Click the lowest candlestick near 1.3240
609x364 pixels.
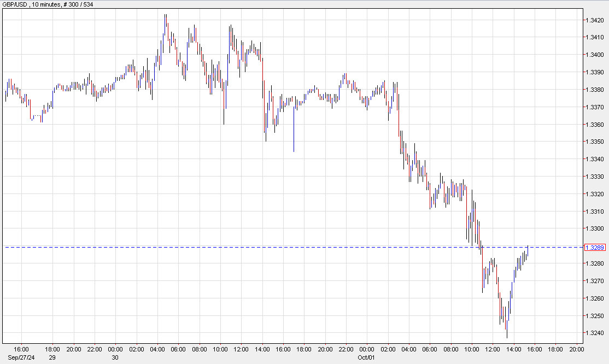tap(506, 328)
